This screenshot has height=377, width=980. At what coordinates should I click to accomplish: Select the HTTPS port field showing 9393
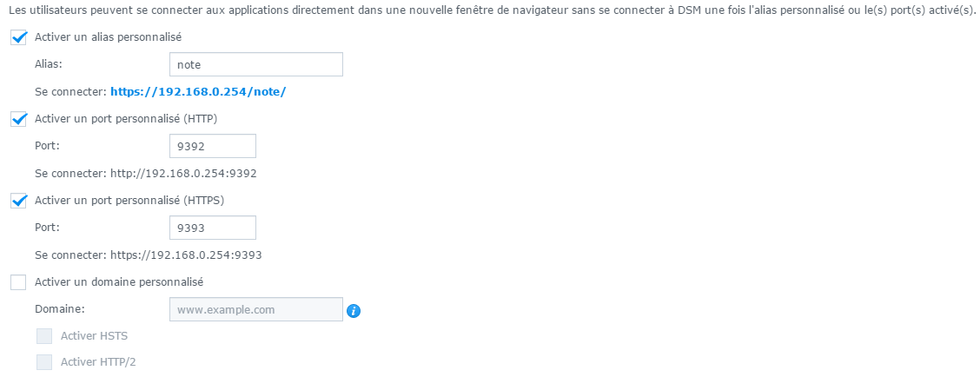[x=212, y=228]
